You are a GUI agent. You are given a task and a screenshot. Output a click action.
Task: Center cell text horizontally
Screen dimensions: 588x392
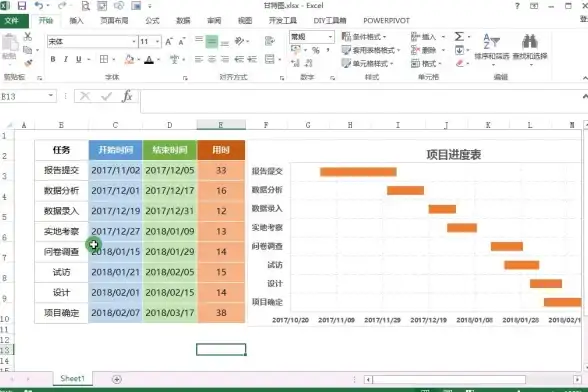[212, 59]
